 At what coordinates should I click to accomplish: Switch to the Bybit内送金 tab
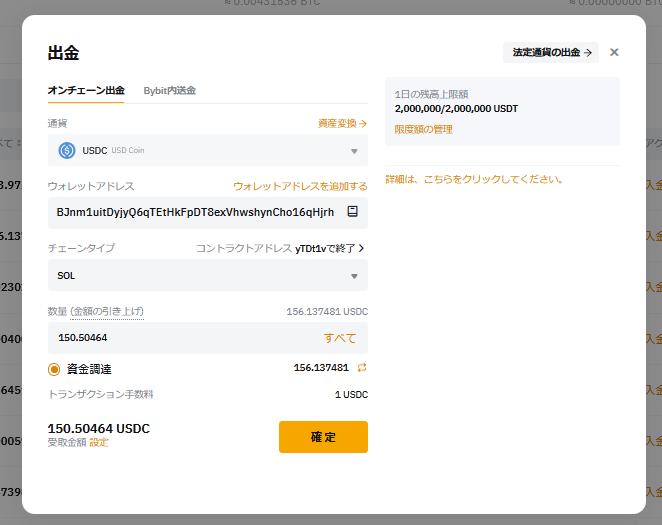click(x=169, y=90)
